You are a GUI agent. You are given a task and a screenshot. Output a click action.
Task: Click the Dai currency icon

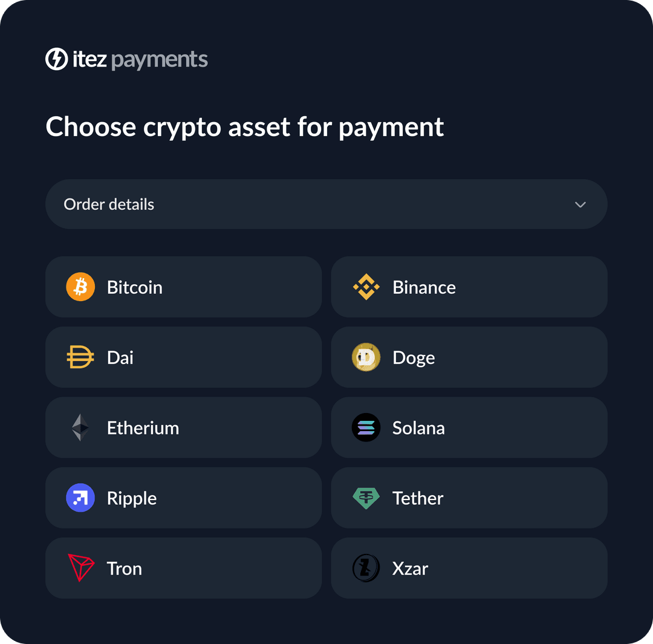point(80,357)
